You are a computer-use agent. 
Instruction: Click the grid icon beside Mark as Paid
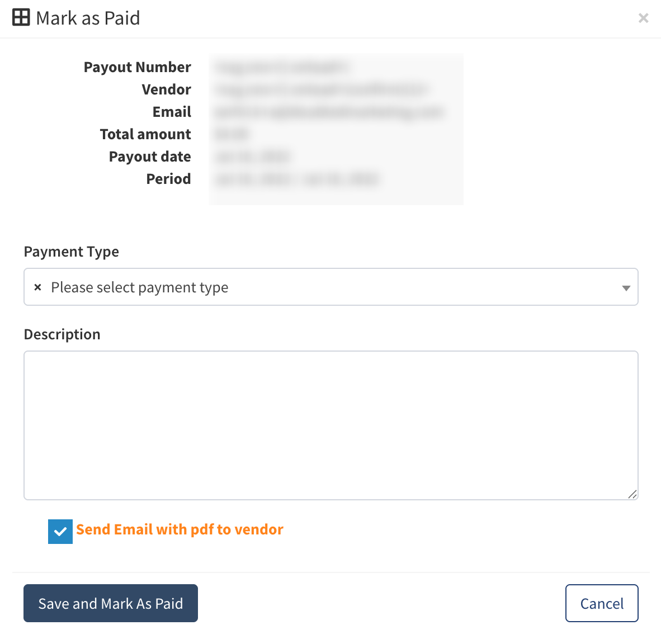point(21,18)
